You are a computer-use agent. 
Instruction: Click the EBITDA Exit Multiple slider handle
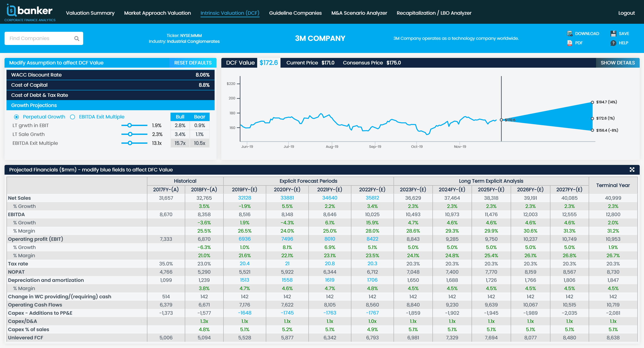click(x=130, y=143)
